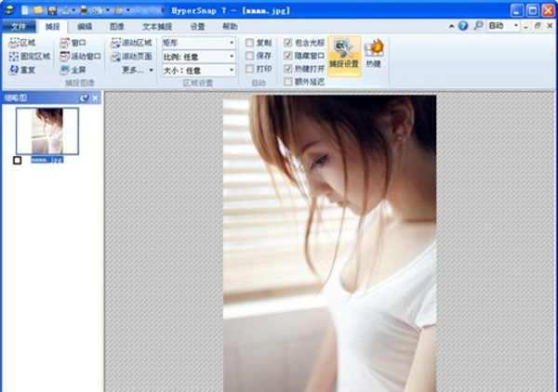This screenshot has height=392, width=558.
Task: Uncheck 包含光标 include cursor option
Action: coord(287,43)
